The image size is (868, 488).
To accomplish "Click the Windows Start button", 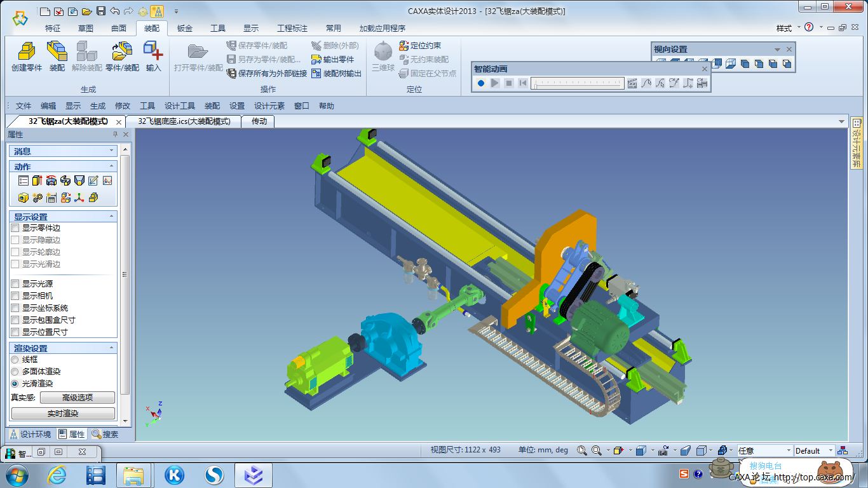I will pyautogui.click(x=17, y=475).
